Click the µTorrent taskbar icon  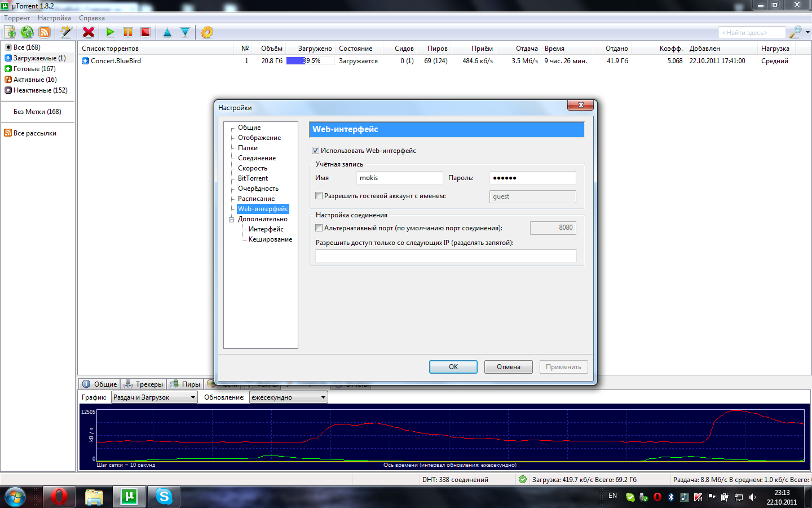129,497
